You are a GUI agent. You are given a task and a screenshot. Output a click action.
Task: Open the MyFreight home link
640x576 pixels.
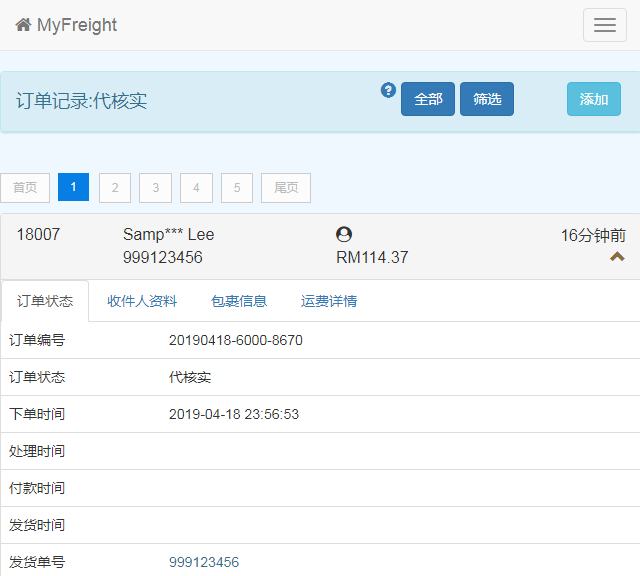66,25
